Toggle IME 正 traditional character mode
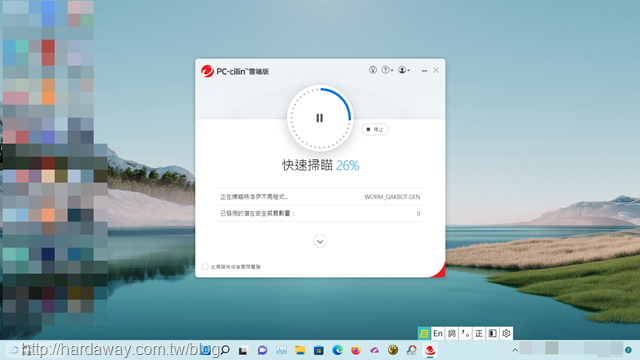Image resolution: width=640 pixels, height=360 pixels. (479, 333)
